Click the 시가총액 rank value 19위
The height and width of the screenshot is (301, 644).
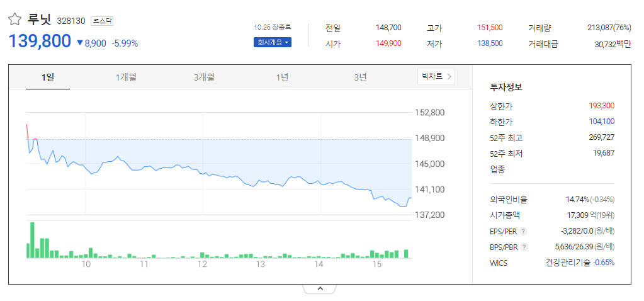pos(606,215)
